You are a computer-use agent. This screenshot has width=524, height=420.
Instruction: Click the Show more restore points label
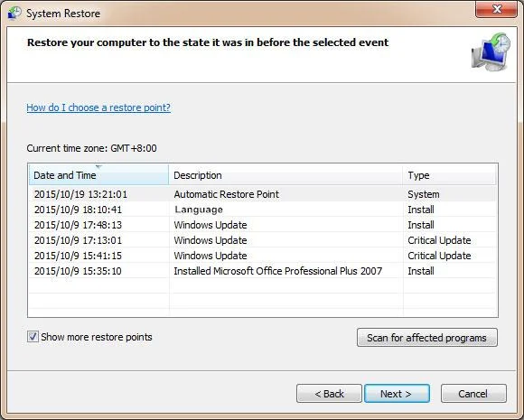(97, 337)
